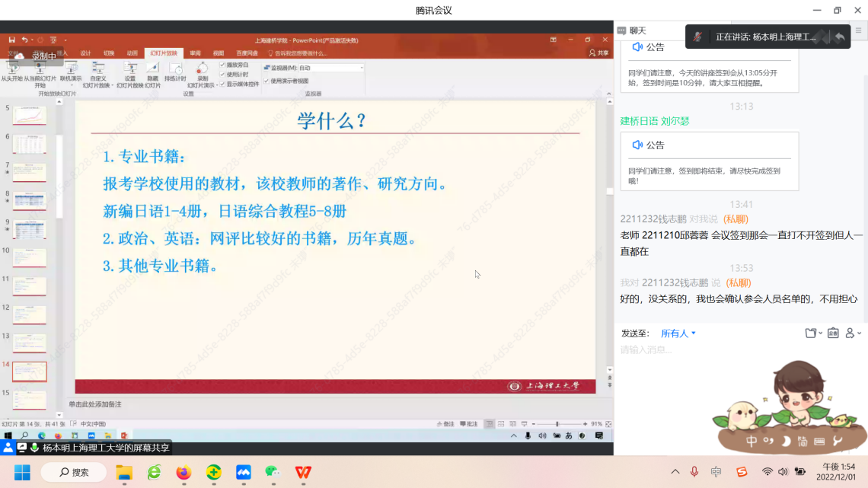868x488 pixels.
Task: Expand the 所有人 recipient dropdown
Action: [x=678, y=333]
